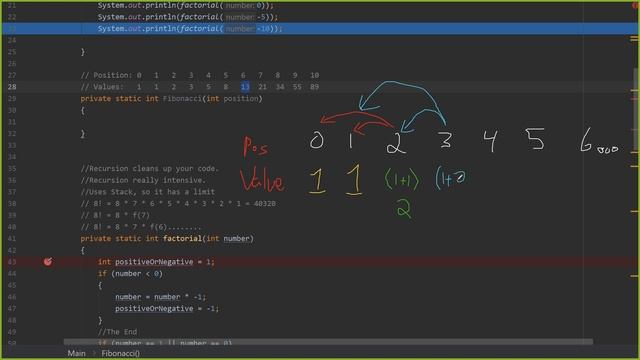The width and height of the screenshot is (640, 360).
Task: Click comment 'Recursion cleans up your code.'
Action: (x=150, y=169)
